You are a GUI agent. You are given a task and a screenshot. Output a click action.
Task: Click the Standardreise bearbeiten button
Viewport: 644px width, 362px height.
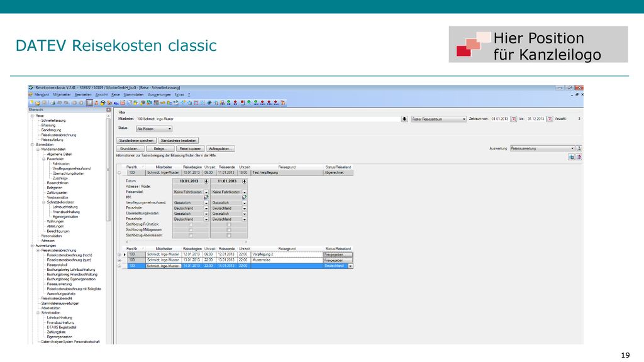coord(179,140)
